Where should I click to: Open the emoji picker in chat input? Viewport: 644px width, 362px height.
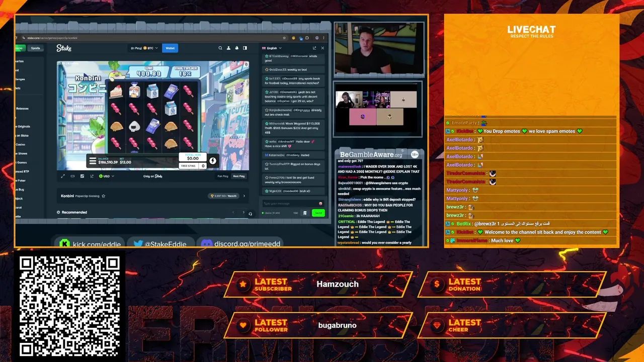coord(320,203)
